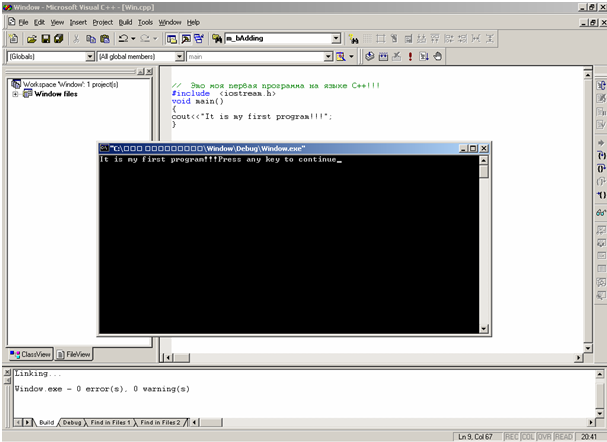Open the Project menu

pyautogui.click(x=102, y=21)
